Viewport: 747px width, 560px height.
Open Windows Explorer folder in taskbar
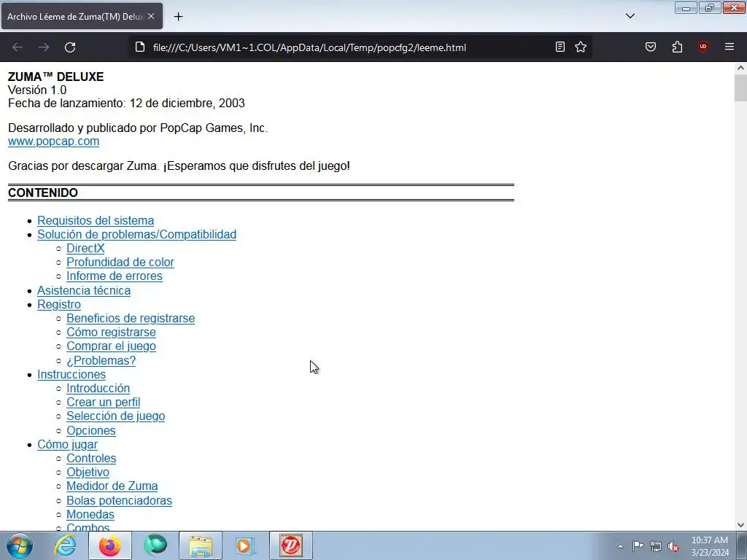[201, 545]
